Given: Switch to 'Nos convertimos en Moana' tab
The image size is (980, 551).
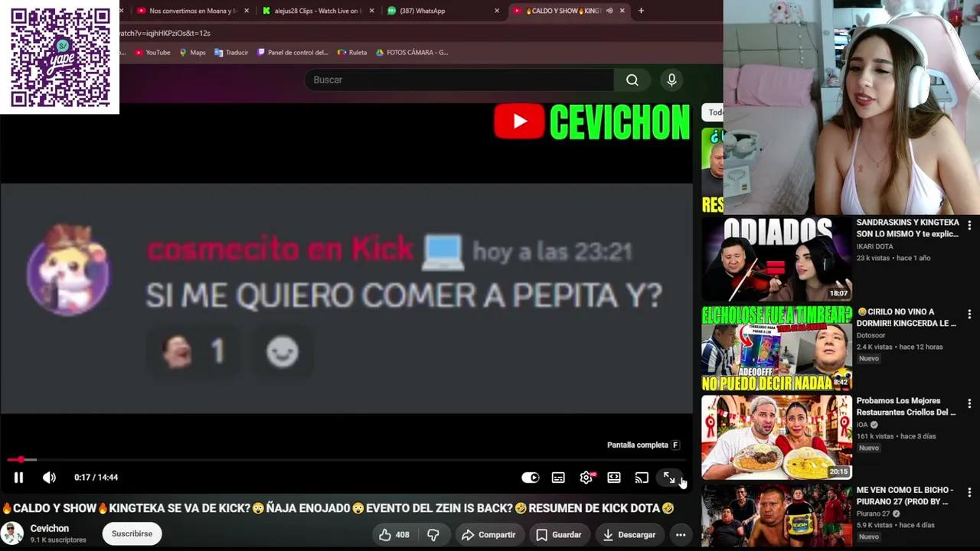Looking at the screenshot, I should pyautogui.click(x=188, y=11).
